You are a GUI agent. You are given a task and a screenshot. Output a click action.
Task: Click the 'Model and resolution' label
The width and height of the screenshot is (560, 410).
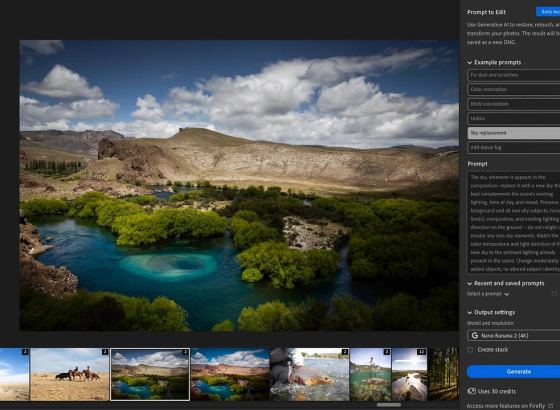[x=490, y=323]
